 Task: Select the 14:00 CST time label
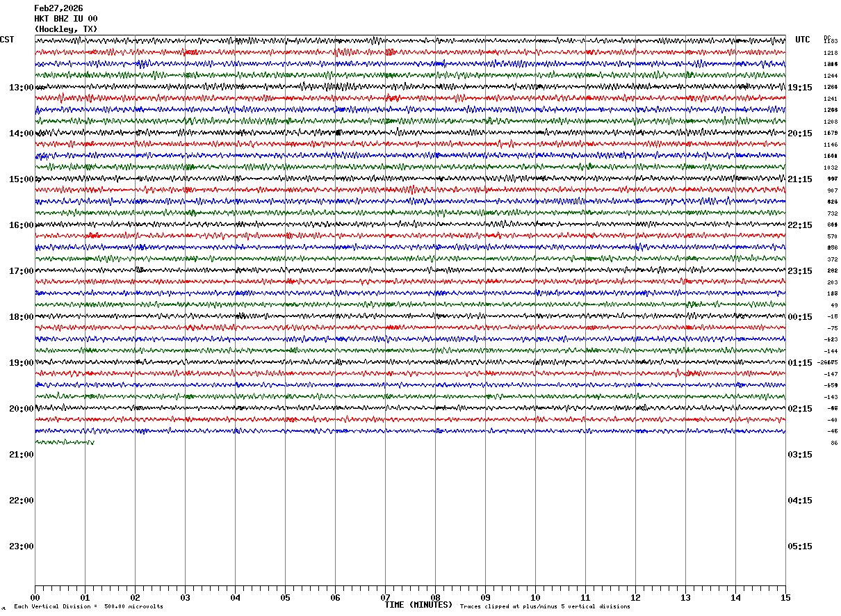tap(22, 133)
